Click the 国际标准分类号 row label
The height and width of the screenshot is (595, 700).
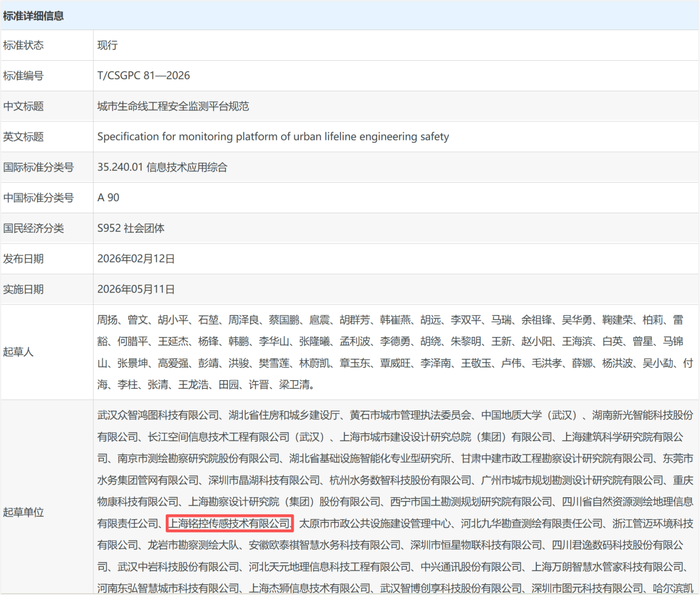coord(38,167)
